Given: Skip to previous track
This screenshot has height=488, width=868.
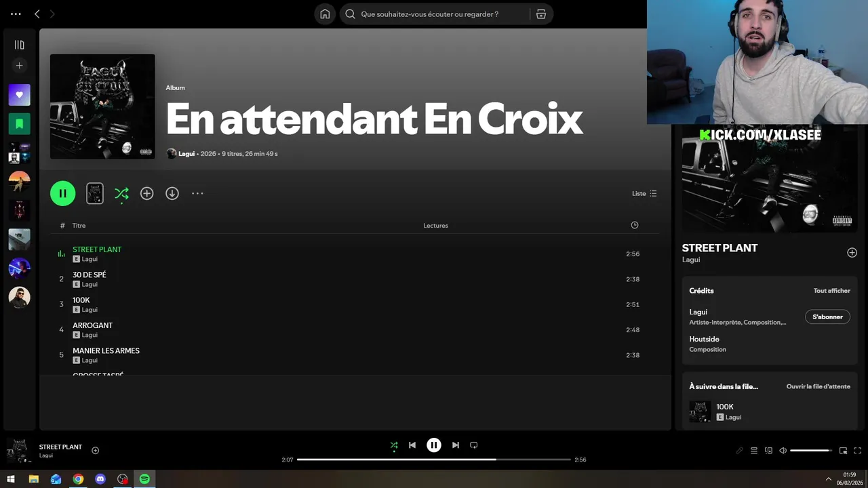Looking at the screenshot, I should point(412,445).
